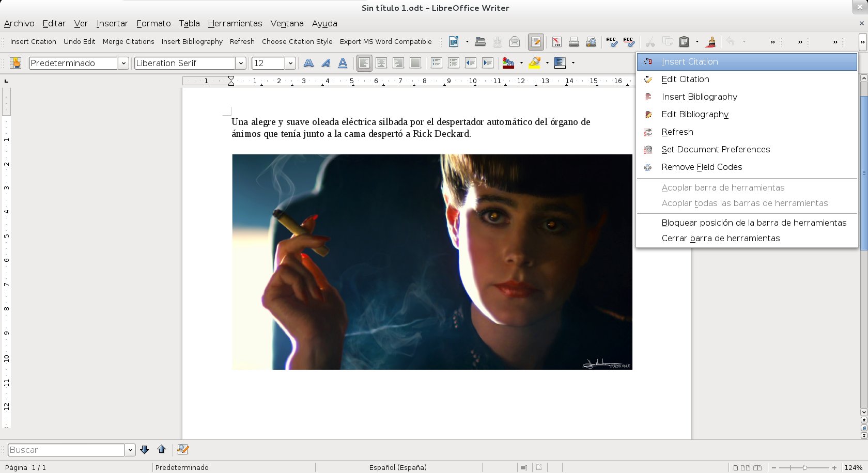Open the Archivo menu
This screenshot has width=868, height=473.
point(19,23)
